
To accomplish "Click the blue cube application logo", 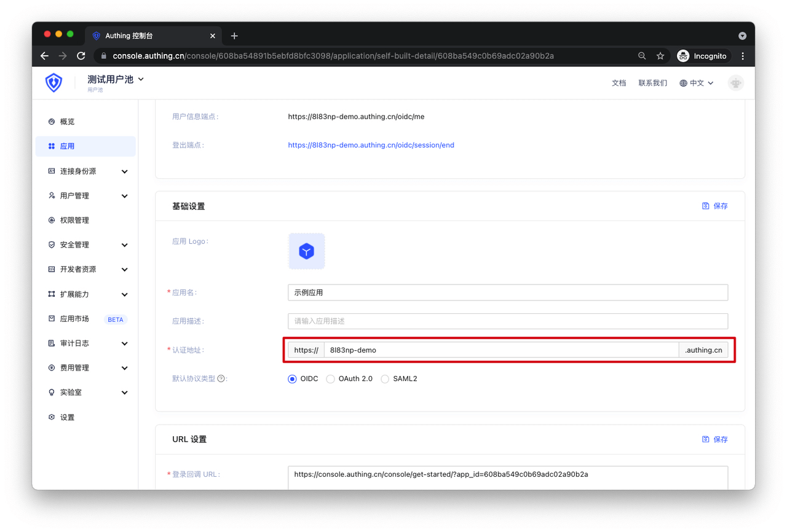I will coord(306,251).
